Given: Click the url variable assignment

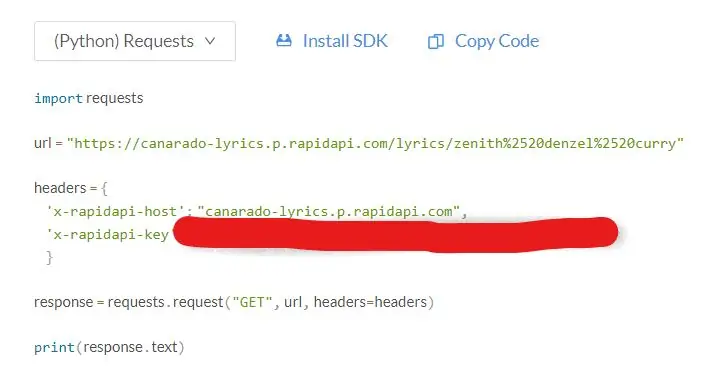Looking at the screenshot, I should click(x=43, y=143).
